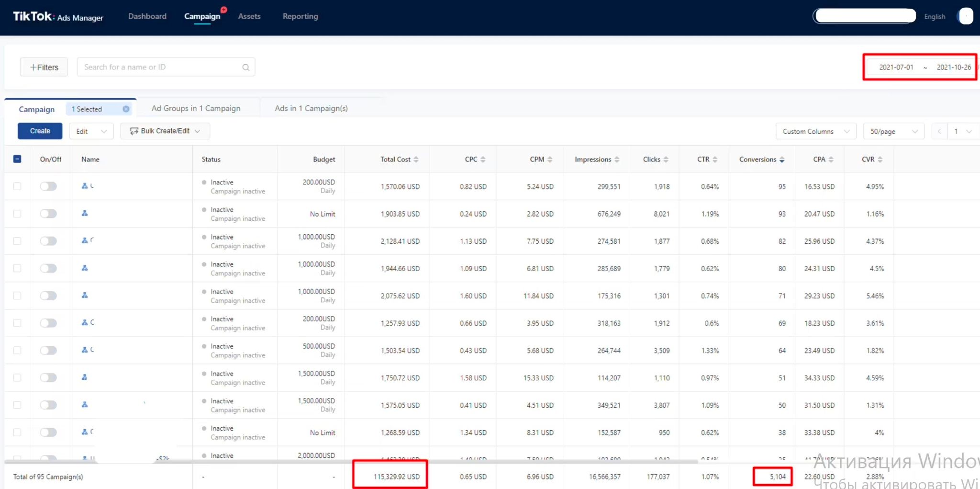Click campaign icon in 2,128.41 USD row
The width and height of the screenshot is (980, 489).
click(85, 240)
